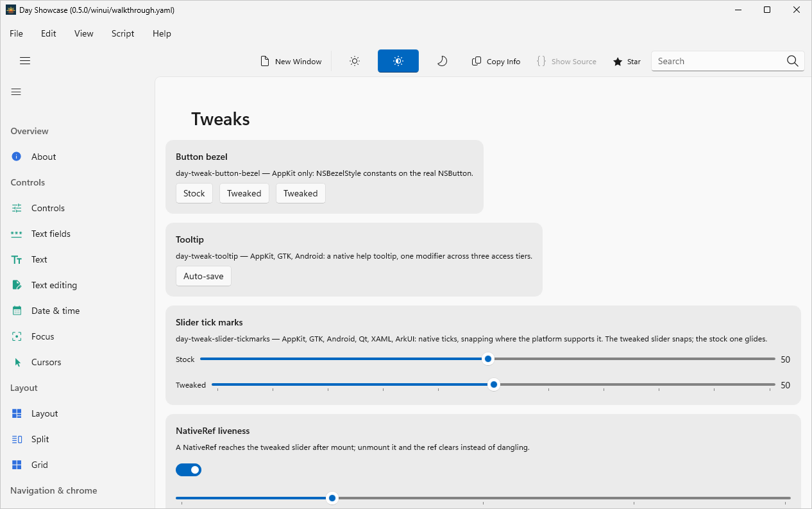The image size is (812, 509).
Task: Click the Date & time calendar icon
Action: (17, 311)
